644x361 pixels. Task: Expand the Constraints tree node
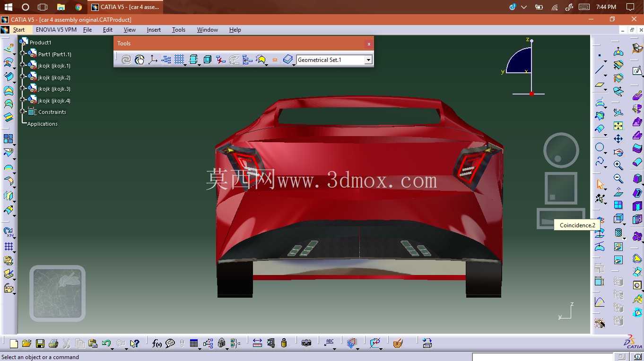click(22, 112)
